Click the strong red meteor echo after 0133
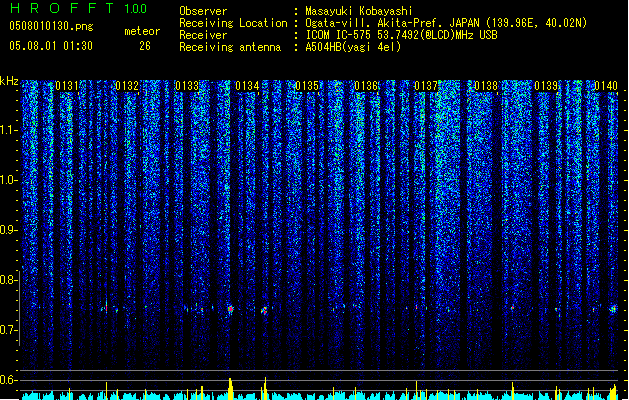 coord(230,309)
